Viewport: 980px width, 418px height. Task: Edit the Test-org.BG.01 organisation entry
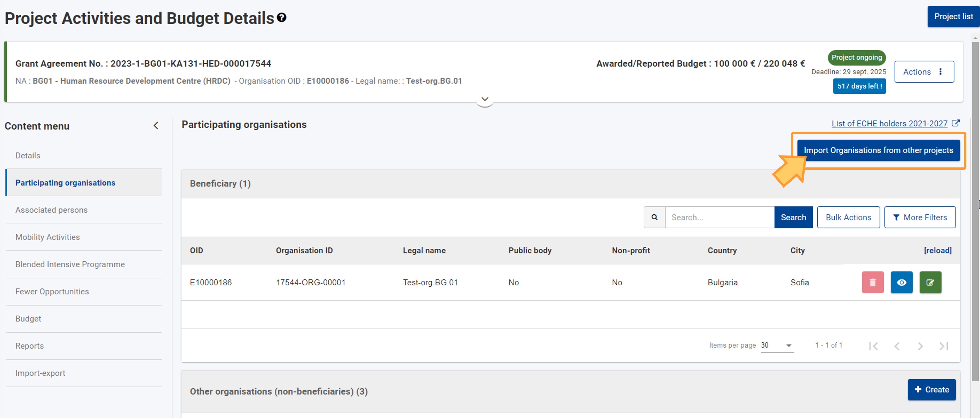point(930,282)
